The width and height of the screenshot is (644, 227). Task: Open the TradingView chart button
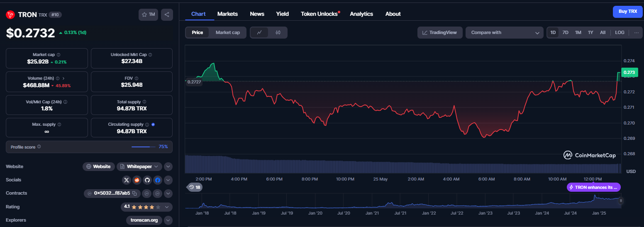440,32
